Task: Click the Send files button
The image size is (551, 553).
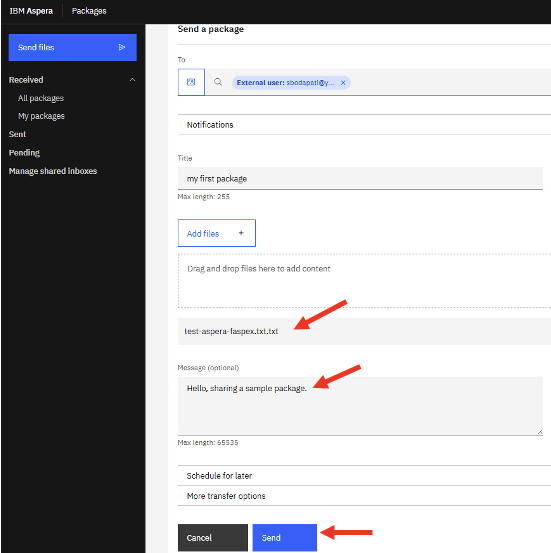Action: tap(72, 47)
